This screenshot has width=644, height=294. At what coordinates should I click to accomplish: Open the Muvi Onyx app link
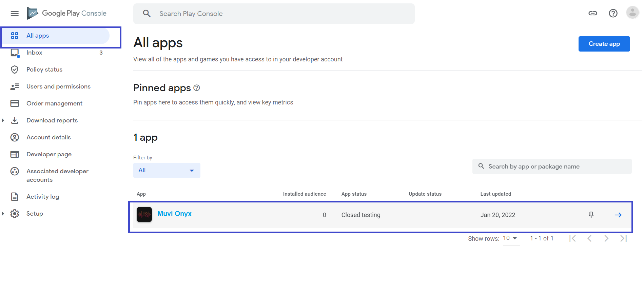174,214
